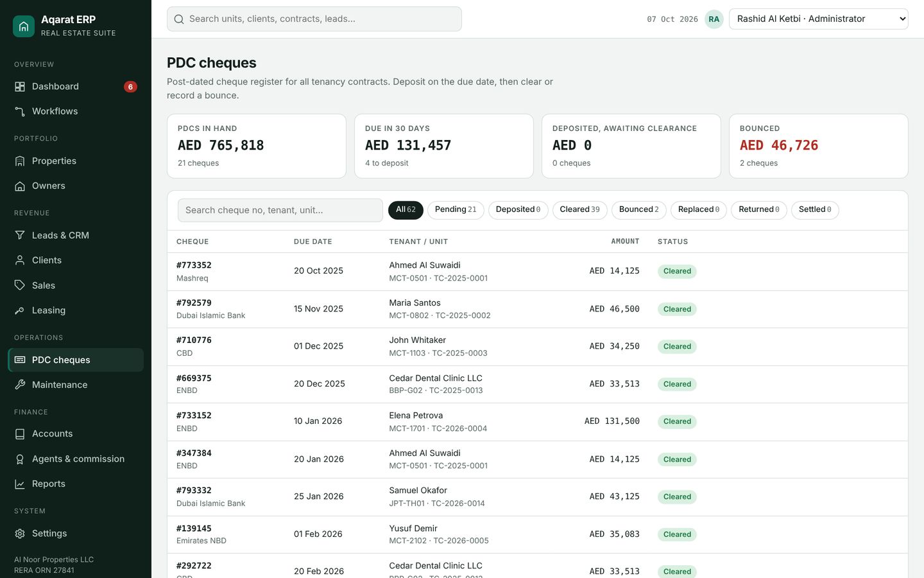Image resolution: width=924 pixels, height=578 pixels.
Task: Click Cleared status of cheque #669375
Action: coord(677,384)
